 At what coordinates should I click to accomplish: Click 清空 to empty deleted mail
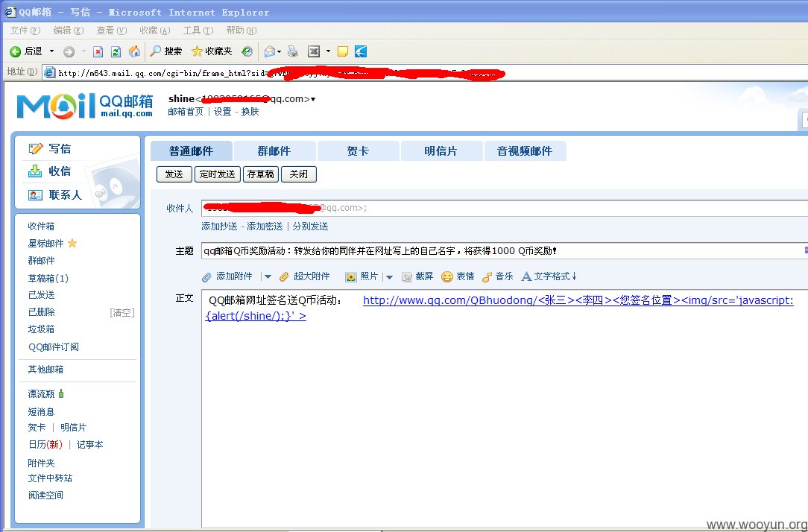point(122,313)
